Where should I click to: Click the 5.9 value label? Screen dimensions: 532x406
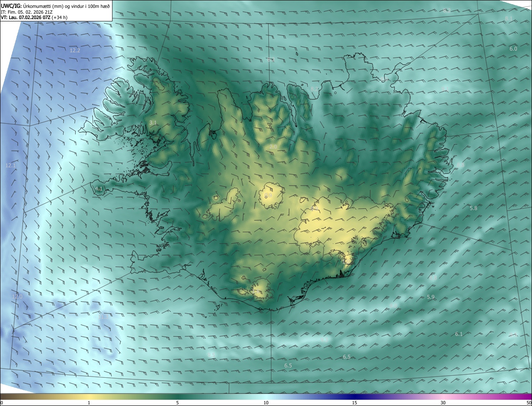[431, 297]
